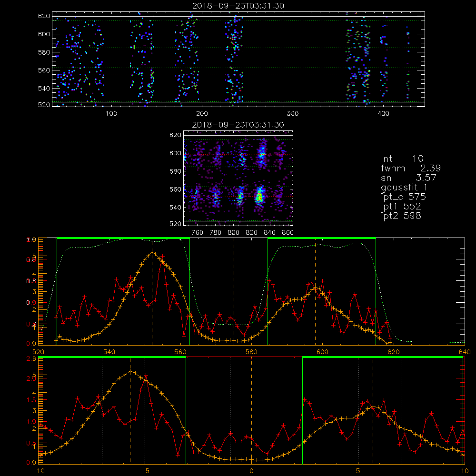Select the 'Int 10' readout text

(402, 159)
